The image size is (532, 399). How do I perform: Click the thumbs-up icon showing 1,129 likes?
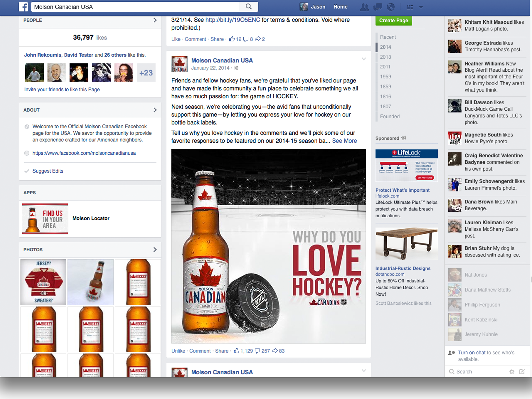coord(236,351)
